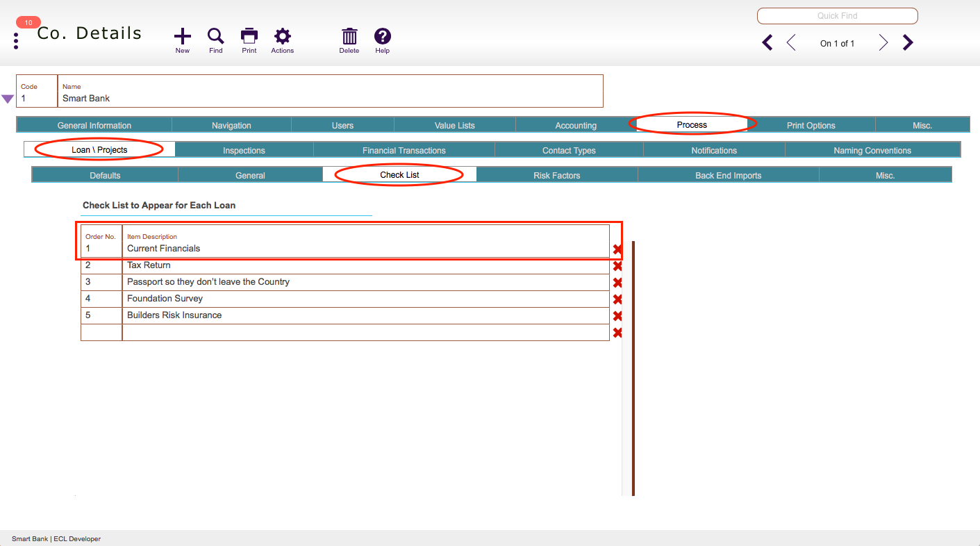The image size is (980, 546).
Task: Select the Notifications tab
Action: [714, 150]
